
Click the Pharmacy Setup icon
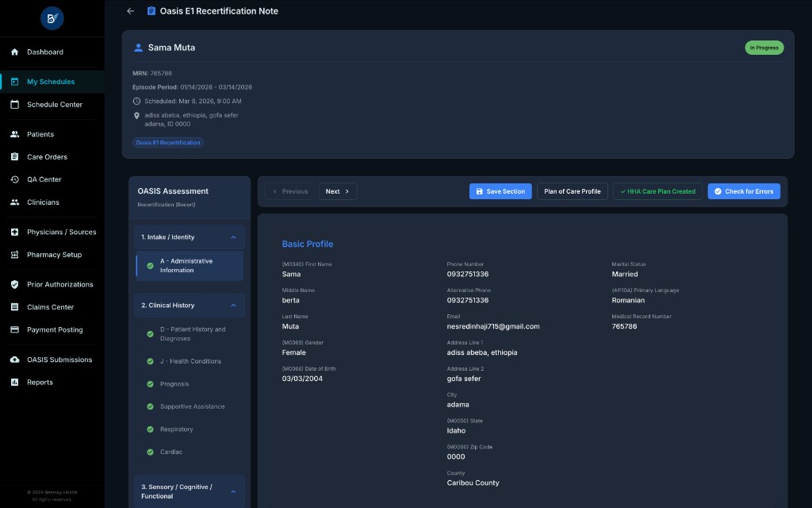[x=14, y=255]
